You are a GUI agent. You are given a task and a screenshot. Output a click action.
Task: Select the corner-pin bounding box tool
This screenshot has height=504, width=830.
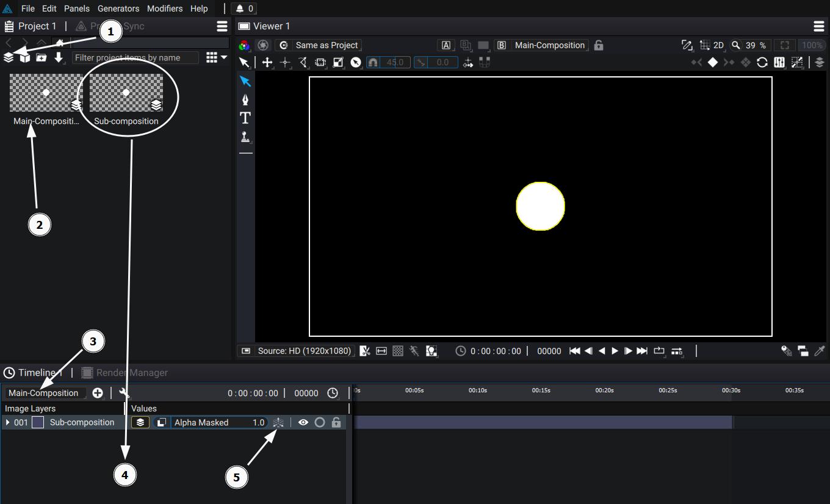[x=320, y=62]
